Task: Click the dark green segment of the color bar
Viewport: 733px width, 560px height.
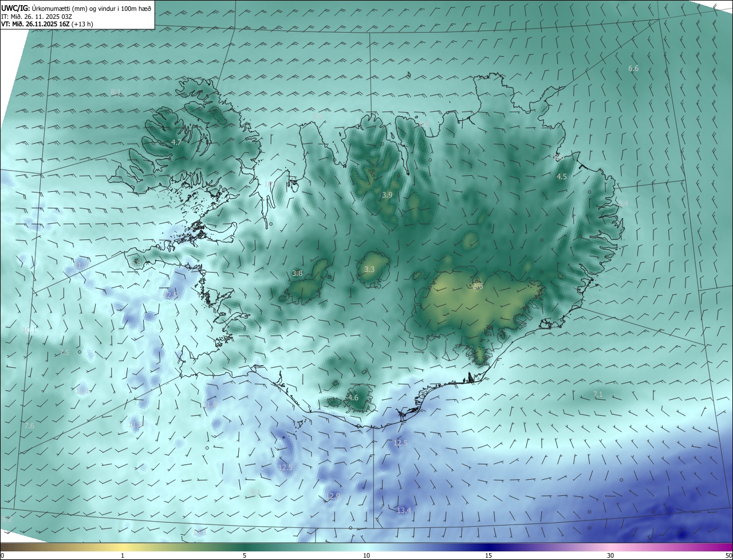Action: point(245,547)
